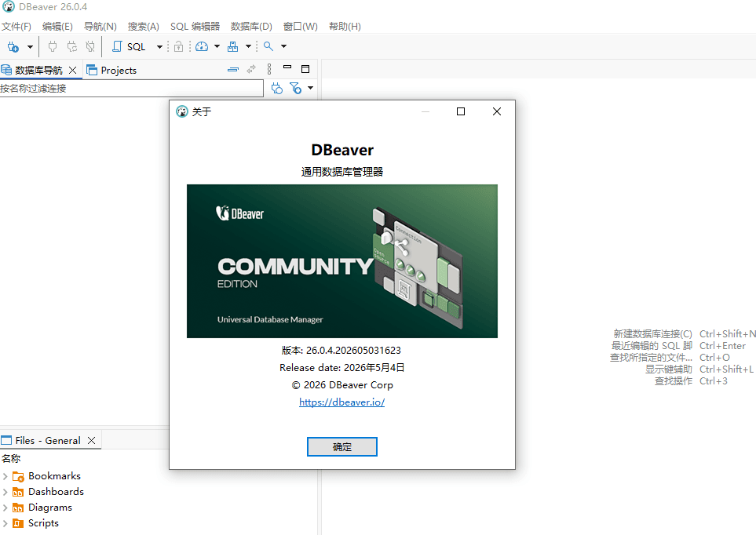Viewport: 756px width, 535px height.
Task: Select the Diagrams tree item
Action: point(50,508)
